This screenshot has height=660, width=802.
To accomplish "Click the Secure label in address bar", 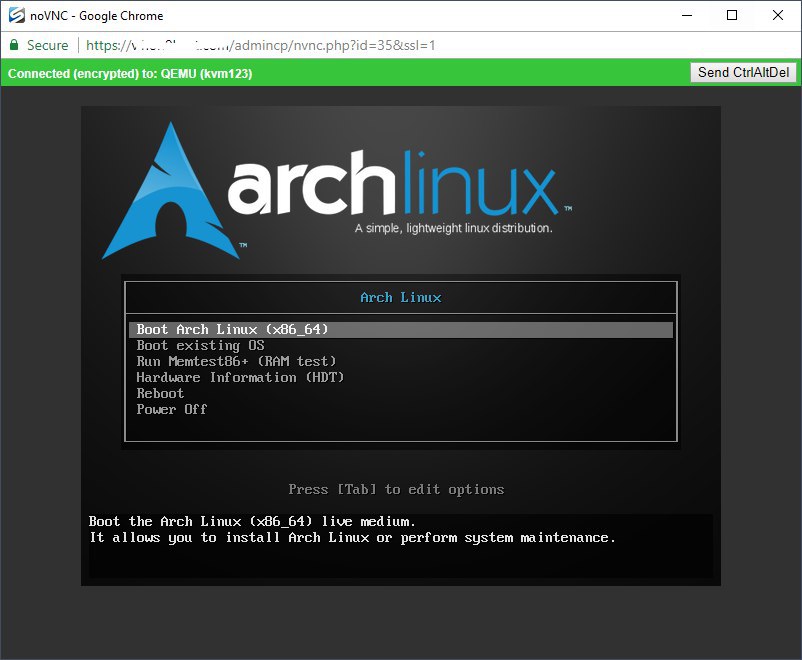I will click(x=48, y=45).
